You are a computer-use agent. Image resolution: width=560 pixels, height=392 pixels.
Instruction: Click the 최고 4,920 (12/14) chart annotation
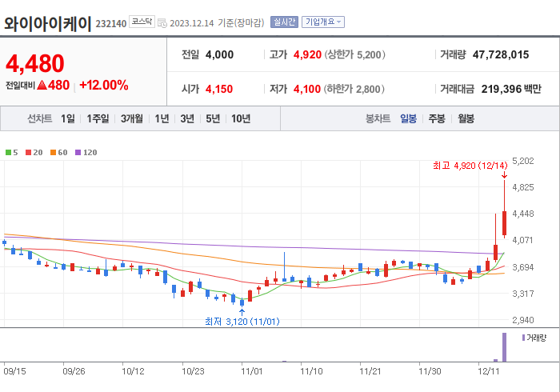pyautogui.click(x=470, y=166)
